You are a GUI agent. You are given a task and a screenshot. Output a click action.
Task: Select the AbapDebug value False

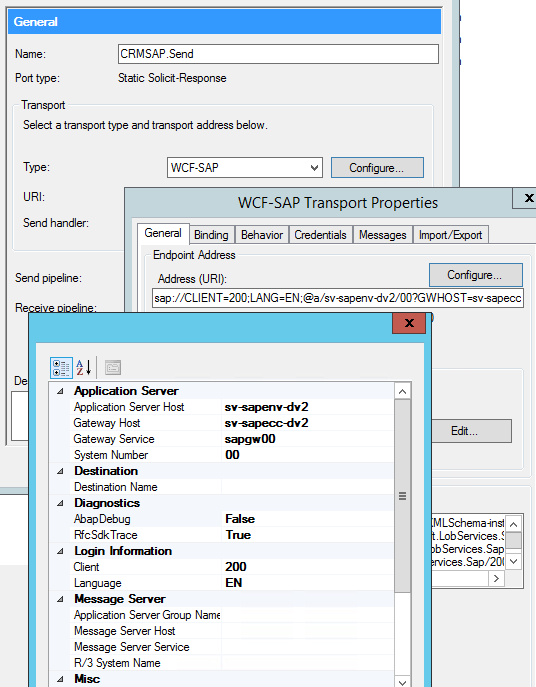(x=307, y=519)
